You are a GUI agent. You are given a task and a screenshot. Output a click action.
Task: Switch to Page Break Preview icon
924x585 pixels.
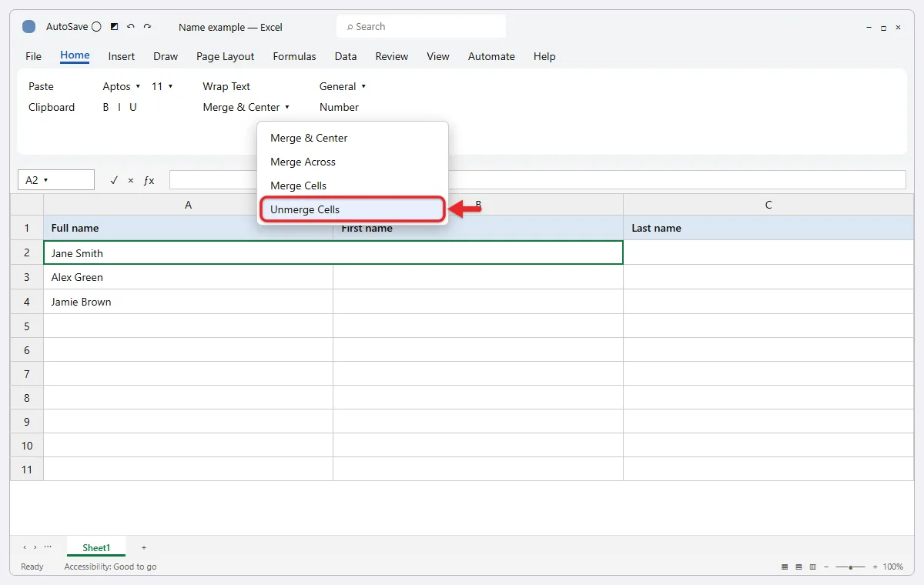(812, 567)
